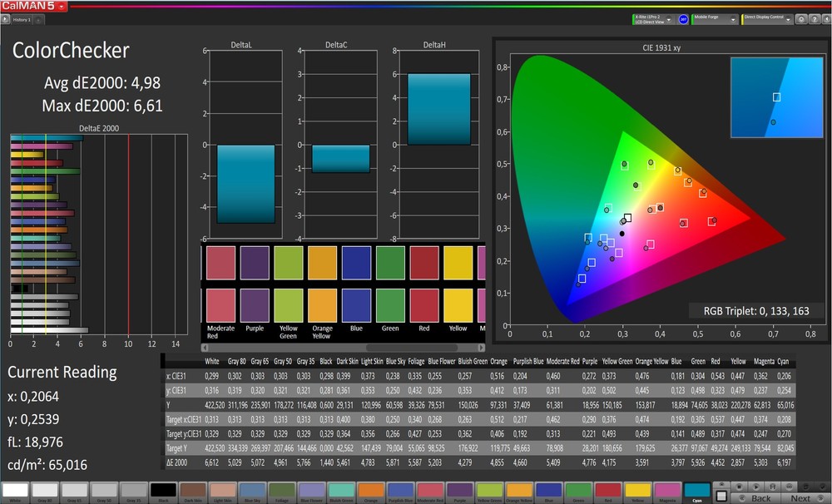This screenshot has width=832, height=504.
Task: Select the White patch in bottom strip
Action: (x=16, y=492)
